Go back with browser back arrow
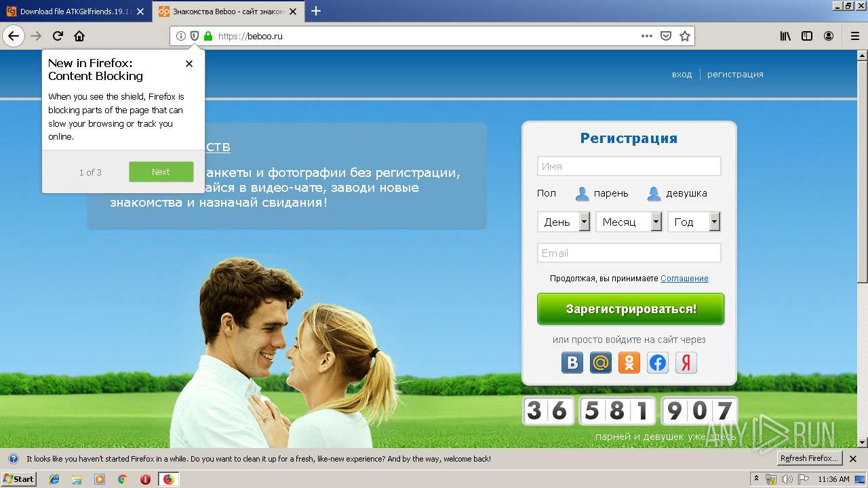 (x=14, y=36)
